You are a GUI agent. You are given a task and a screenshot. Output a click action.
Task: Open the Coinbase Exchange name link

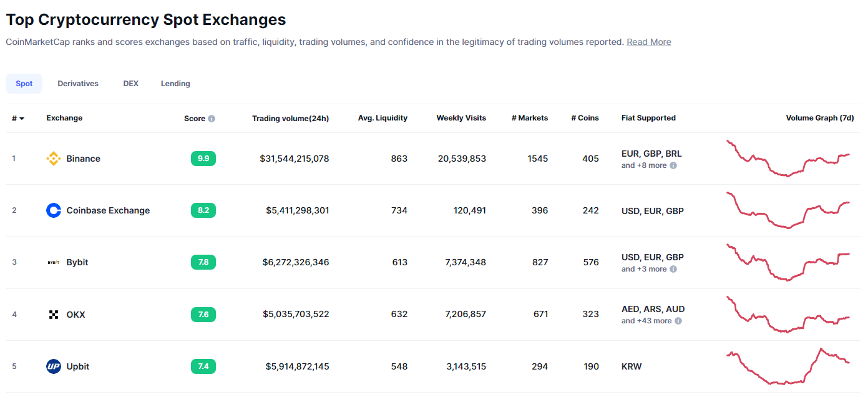click(x=108, y=210)
